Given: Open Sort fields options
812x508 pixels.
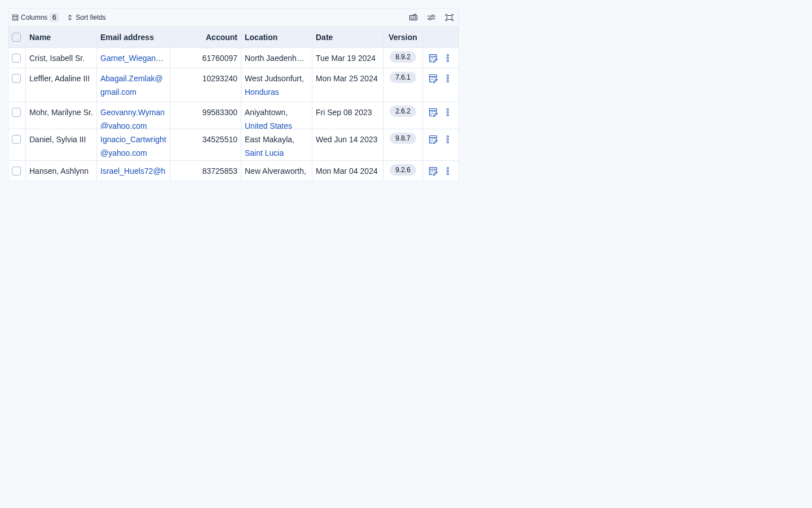Looking at the screenshot, I should pos(86,17).
